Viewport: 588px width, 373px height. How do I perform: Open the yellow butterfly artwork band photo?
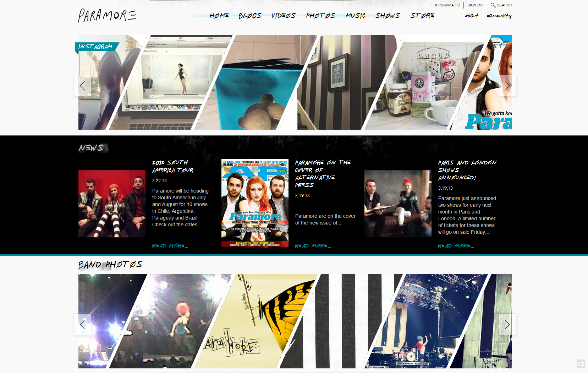[x=255, y=321]
